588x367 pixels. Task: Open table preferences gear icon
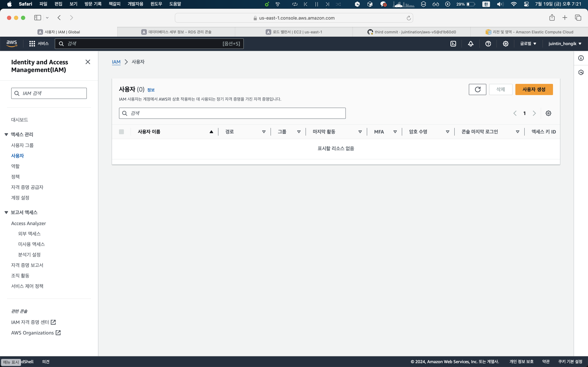[x=548, y=113]
